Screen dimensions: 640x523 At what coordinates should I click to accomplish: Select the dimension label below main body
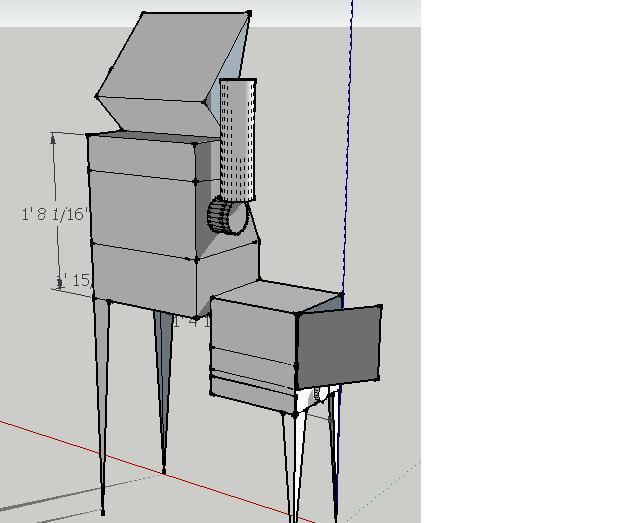(x=190, y=321)
